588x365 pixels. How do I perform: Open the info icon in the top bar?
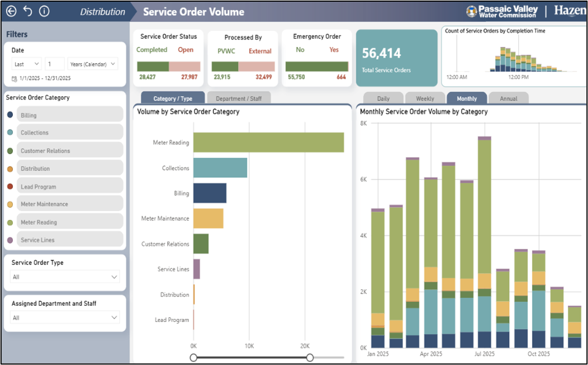(44, 11)
